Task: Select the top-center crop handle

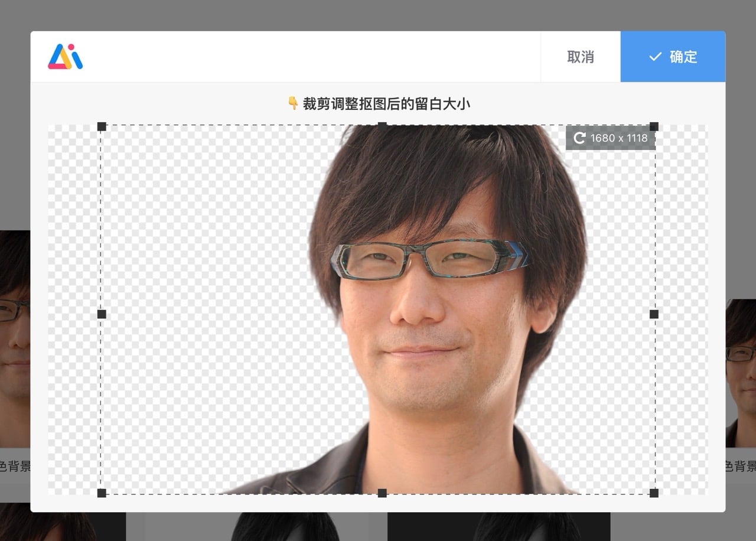Action: pos(382,126)
